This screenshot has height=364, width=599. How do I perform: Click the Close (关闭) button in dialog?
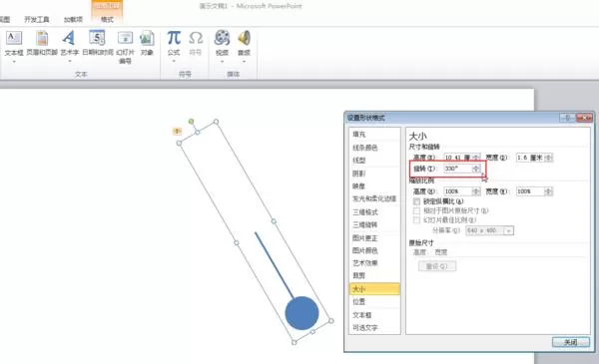571,342
